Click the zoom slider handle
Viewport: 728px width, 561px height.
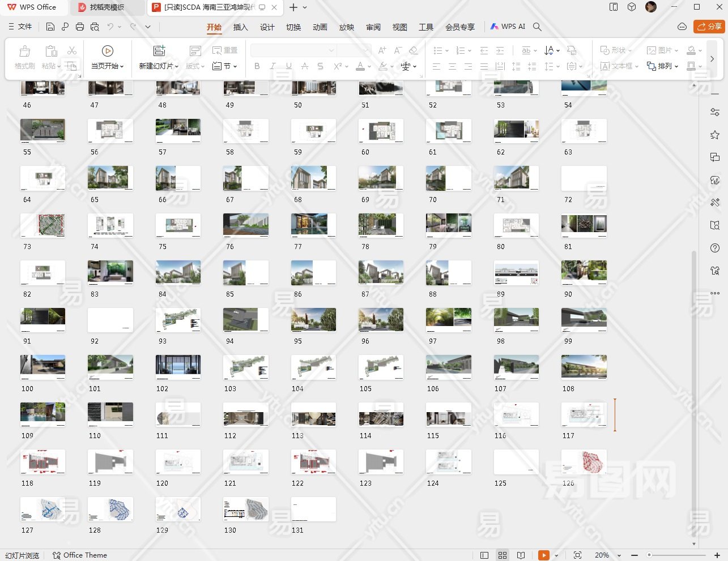649,555
